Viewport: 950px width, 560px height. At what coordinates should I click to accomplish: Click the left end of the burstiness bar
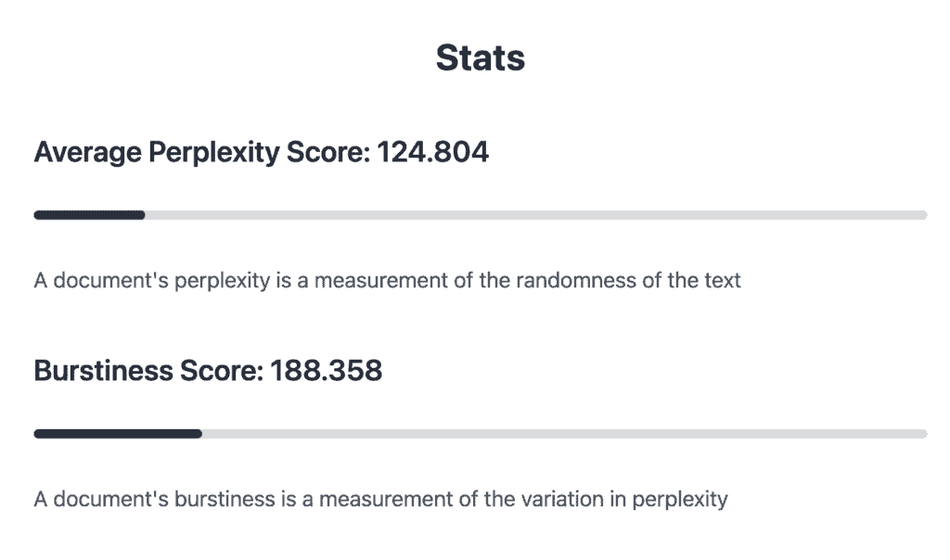pyautogui.click(x=39, y=433)
